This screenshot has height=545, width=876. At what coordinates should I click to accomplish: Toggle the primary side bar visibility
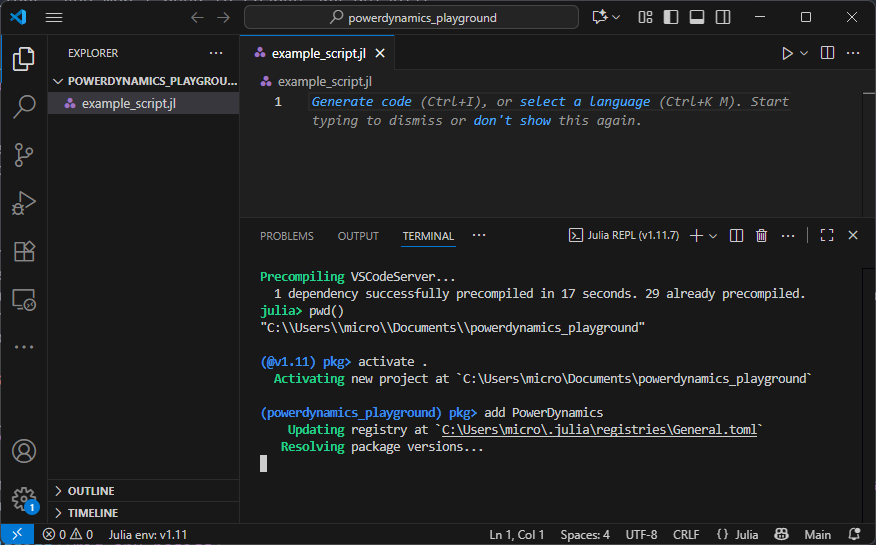point(671,17)
